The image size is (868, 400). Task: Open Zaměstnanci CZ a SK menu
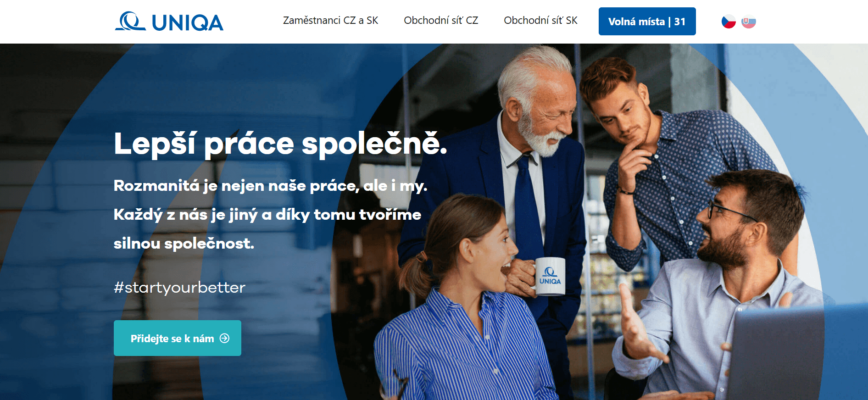[330, 21]
